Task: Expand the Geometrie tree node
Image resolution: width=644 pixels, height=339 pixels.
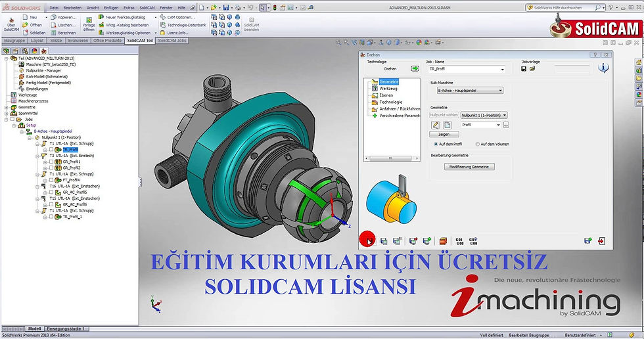Action: (x=6, y=107)
